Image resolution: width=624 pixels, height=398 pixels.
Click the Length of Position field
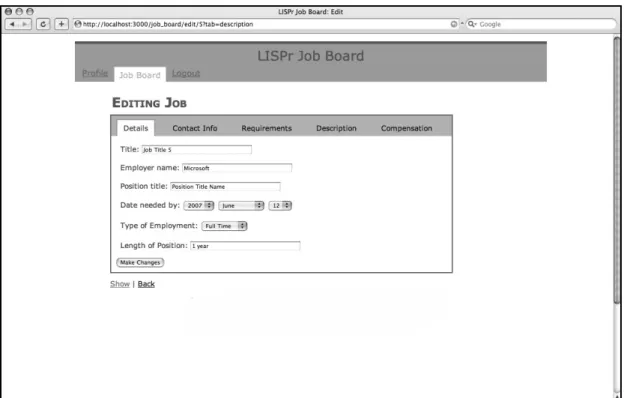point(245,246)
